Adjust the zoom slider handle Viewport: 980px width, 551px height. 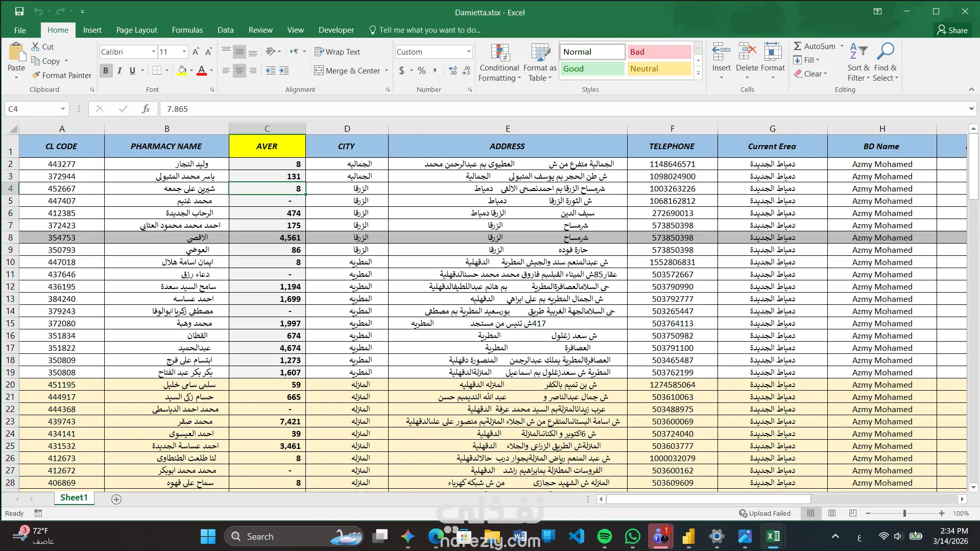point(904,513)
